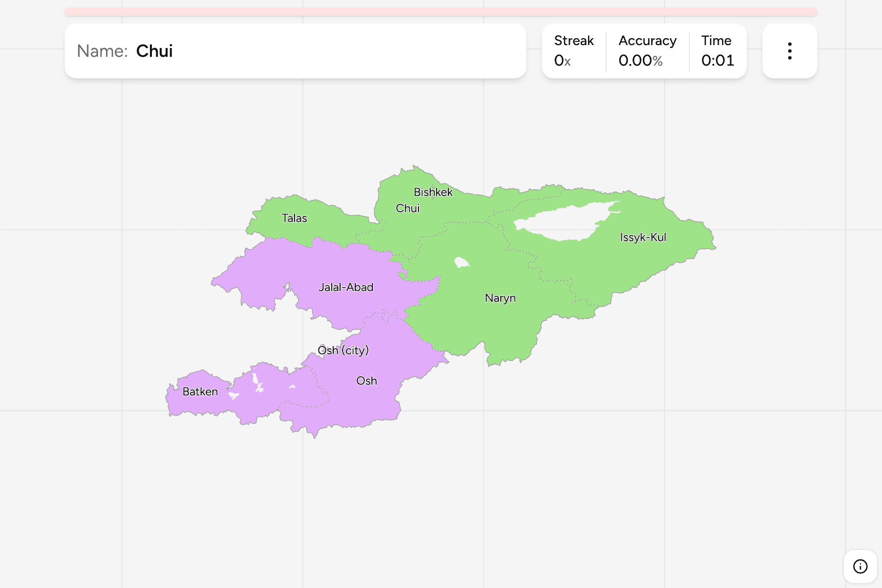Open the three-dot options menu
The image size is (882, 588).
point(789,51)
